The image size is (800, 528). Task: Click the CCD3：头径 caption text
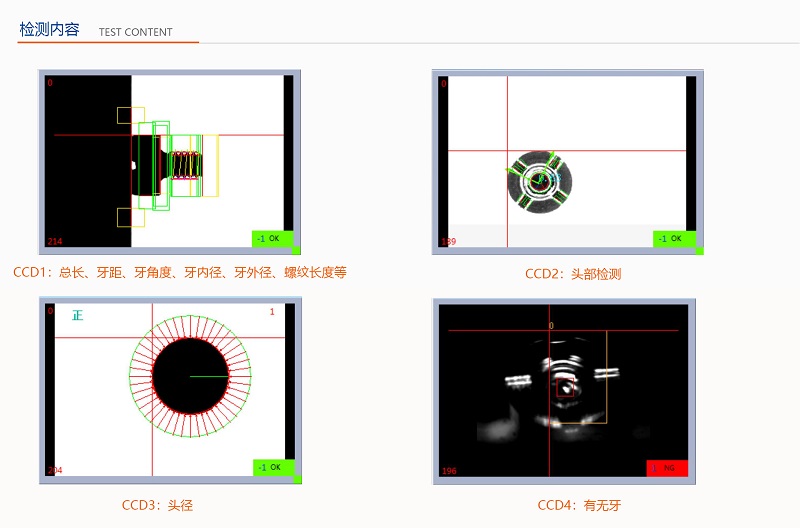[x=157, y=505]
